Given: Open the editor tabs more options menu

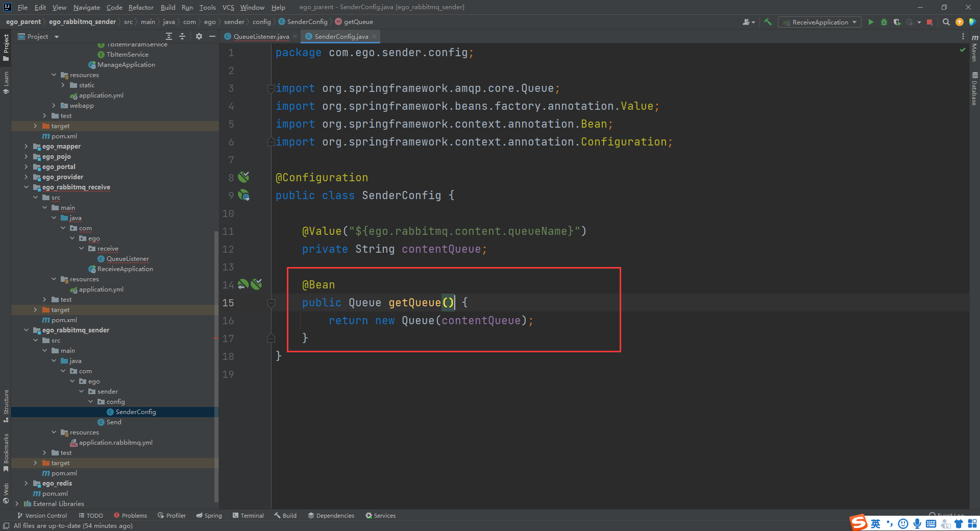Looking at the screenshot, I should point(963,36).
